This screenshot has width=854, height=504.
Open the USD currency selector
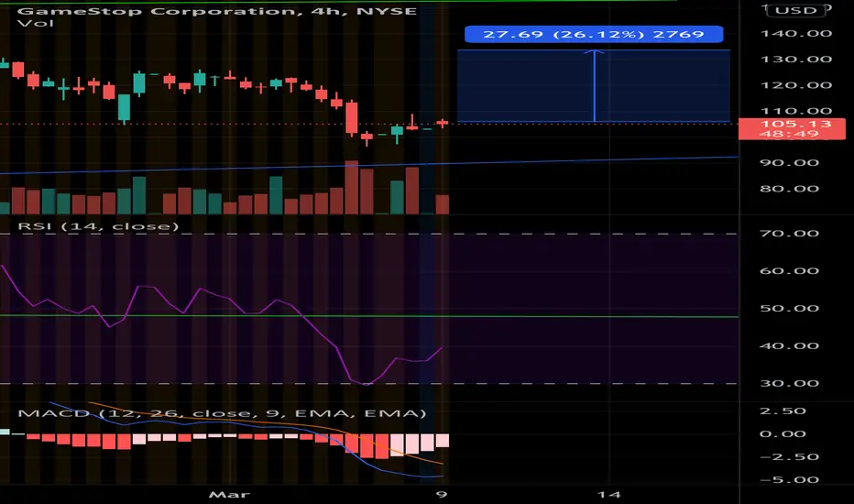pos(795,10)
